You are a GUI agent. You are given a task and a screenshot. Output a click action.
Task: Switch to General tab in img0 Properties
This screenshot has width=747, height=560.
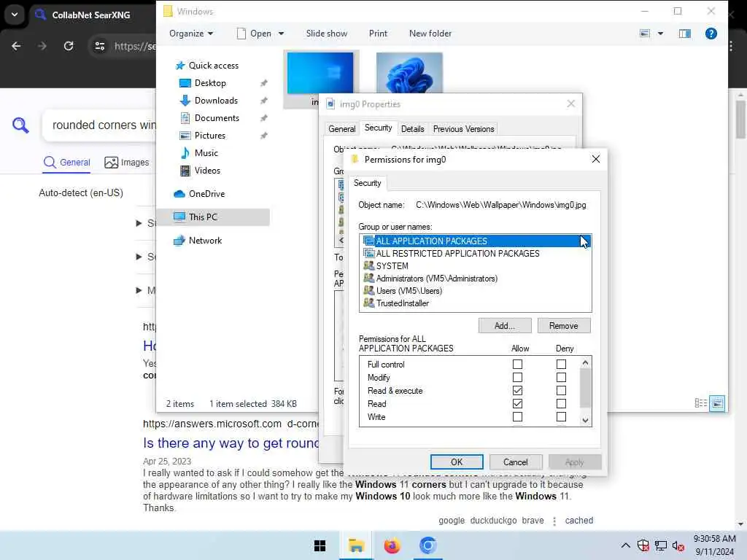tap(341, 129)
